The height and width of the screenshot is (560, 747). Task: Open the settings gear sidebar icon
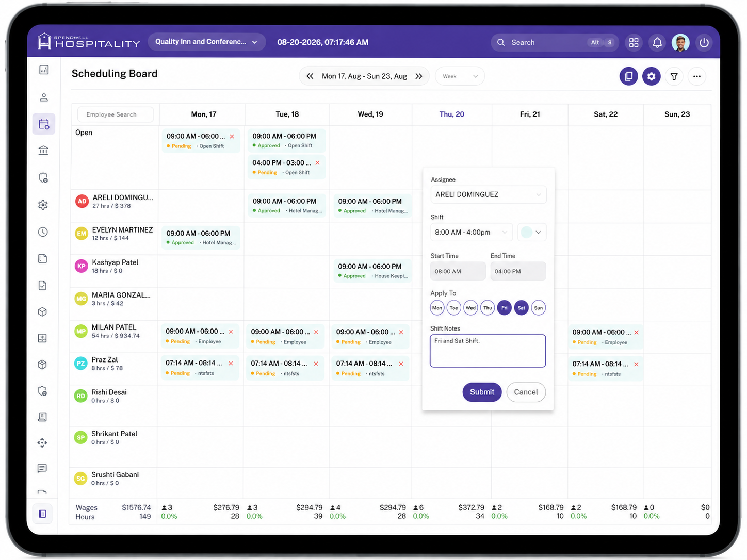[x=43, y=205]
